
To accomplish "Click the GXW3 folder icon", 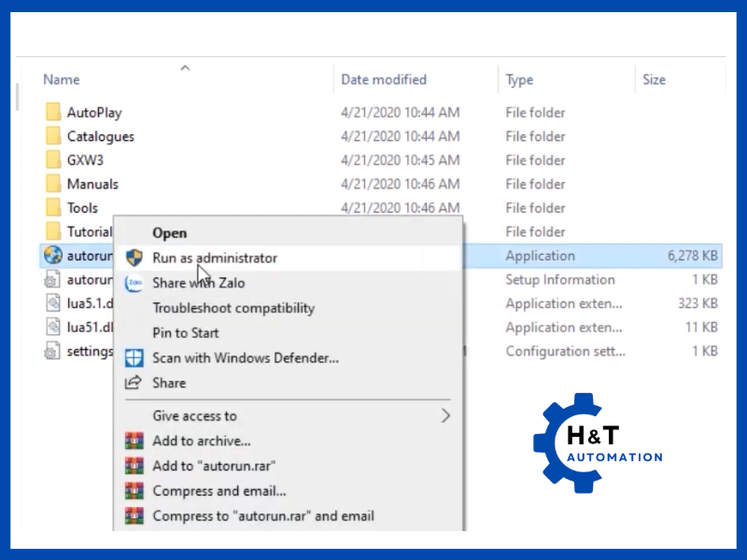I will click(52, 161).
